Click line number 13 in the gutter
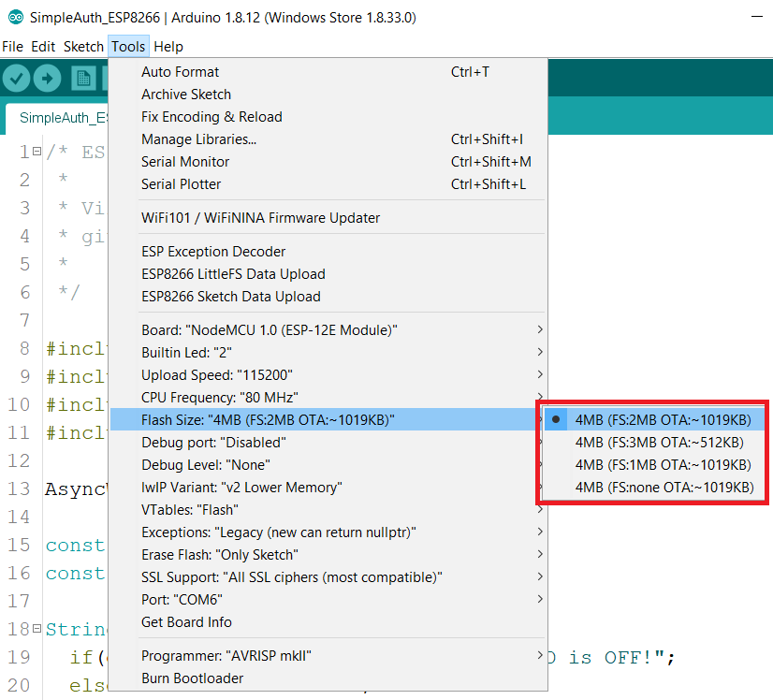Screen dimensions: 773x700 coord(20,489)
